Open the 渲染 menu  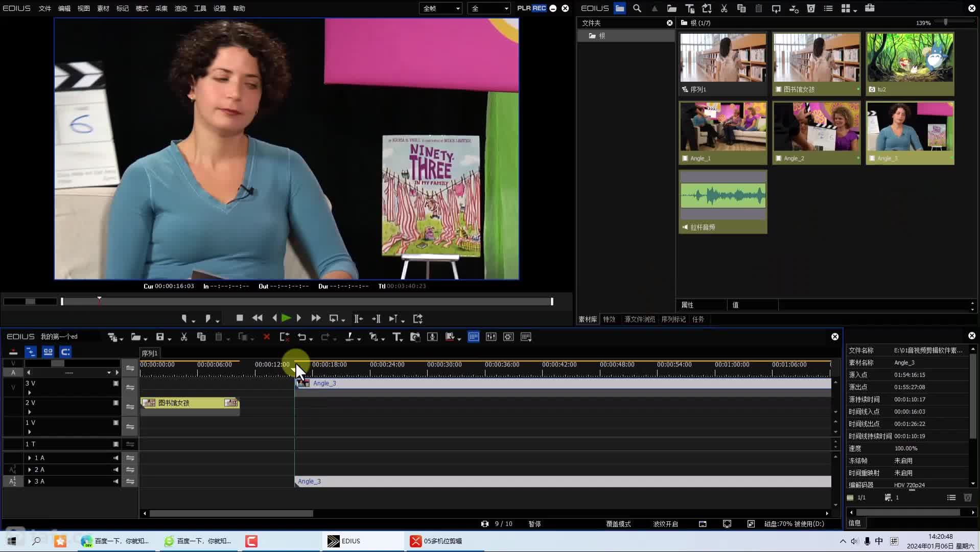click(181, 8)
